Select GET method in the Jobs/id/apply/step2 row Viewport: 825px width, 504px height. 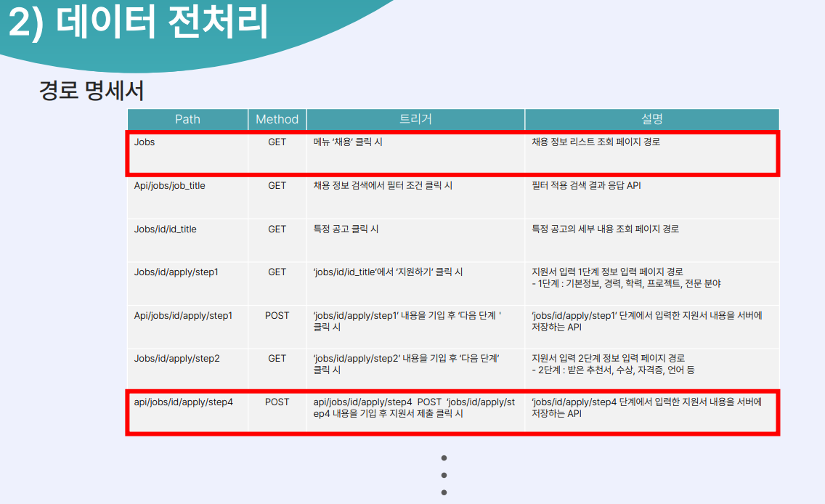click(277, 359)
